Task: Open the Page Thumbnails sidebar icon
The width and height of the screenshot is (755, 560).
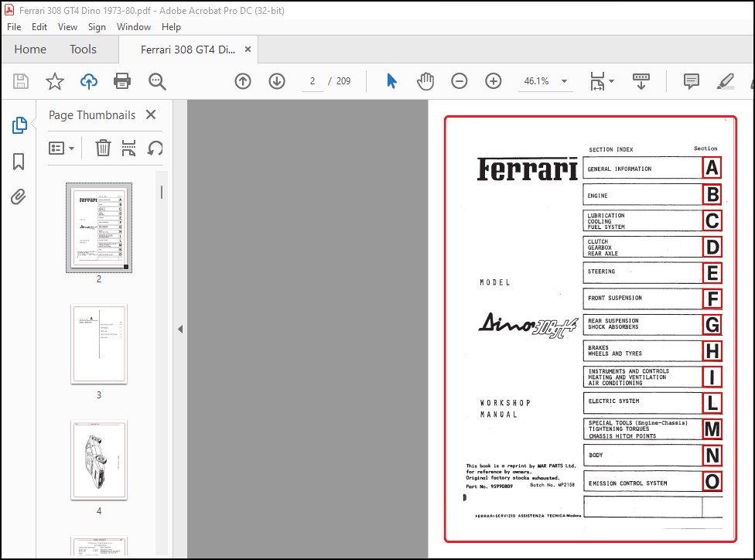Action: pyautogui.click(x=19, y=125)
